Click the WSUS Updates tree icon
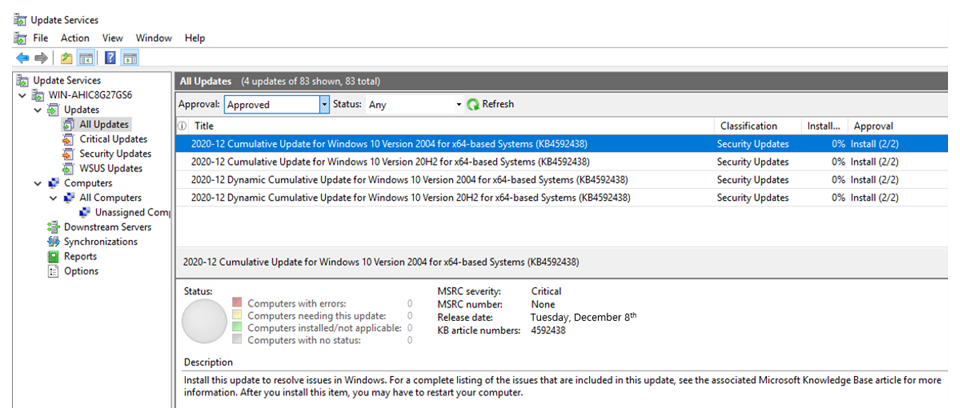Screen dimensions: 960x420 69,168
